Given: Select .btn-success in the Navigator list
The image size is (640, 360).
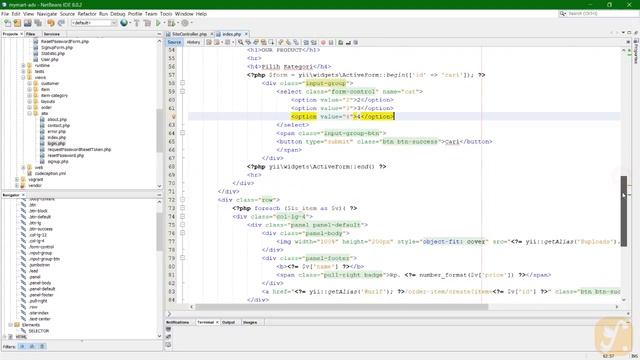Looking at the screenshot, I should [x=41, y=229].
